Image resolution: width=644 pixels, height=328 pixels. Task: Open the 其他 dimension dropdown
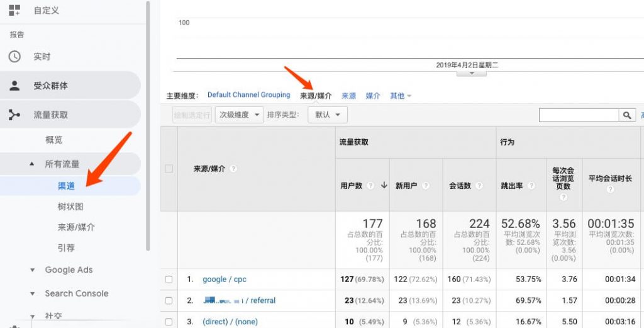[x=401, y=96]
